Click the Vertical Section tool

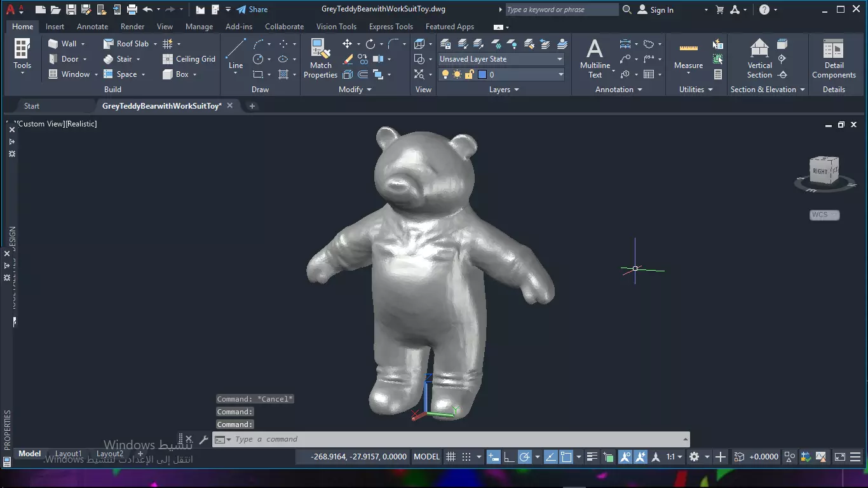(x=759, y=58)
